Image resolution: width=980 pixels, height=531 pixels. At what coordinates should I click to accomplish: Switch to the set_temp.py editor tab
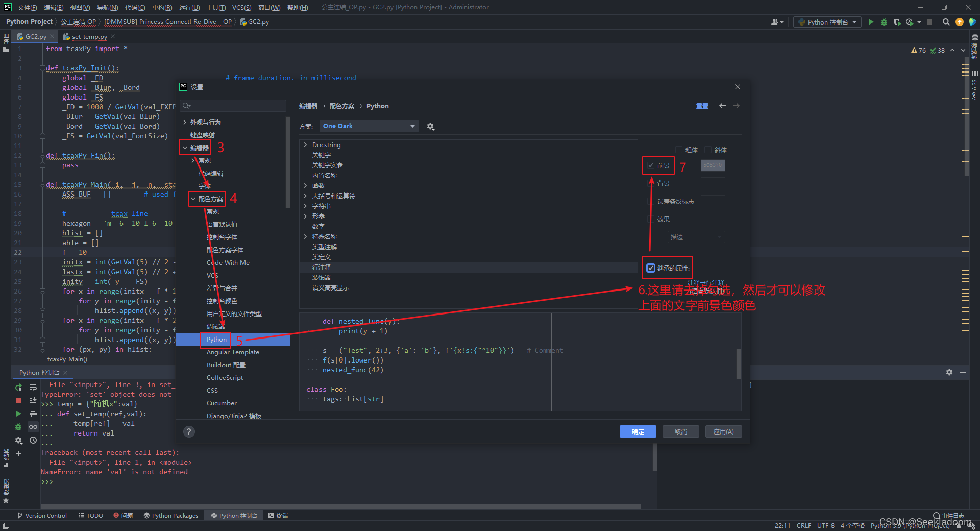coord(89,37)
